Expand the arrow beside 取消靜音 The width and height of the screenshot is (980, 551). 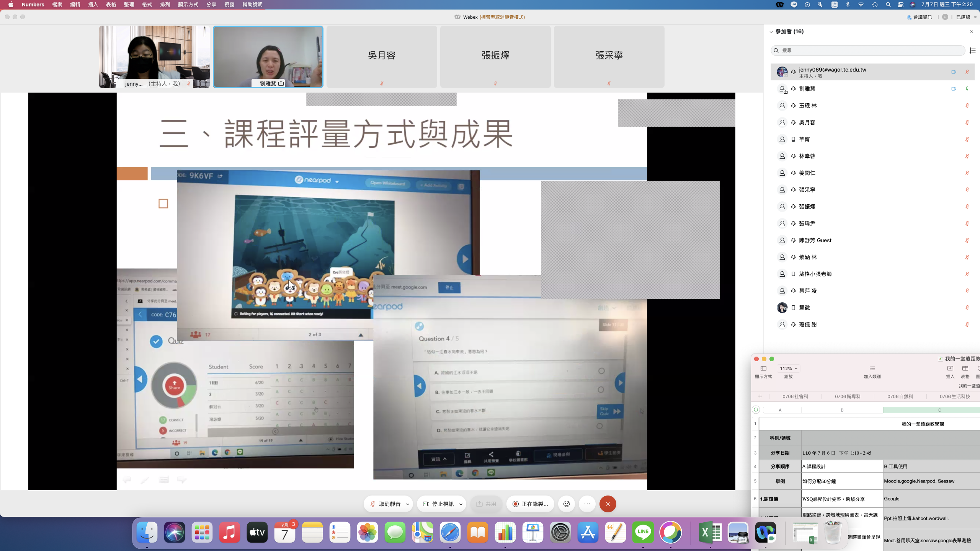408,504
